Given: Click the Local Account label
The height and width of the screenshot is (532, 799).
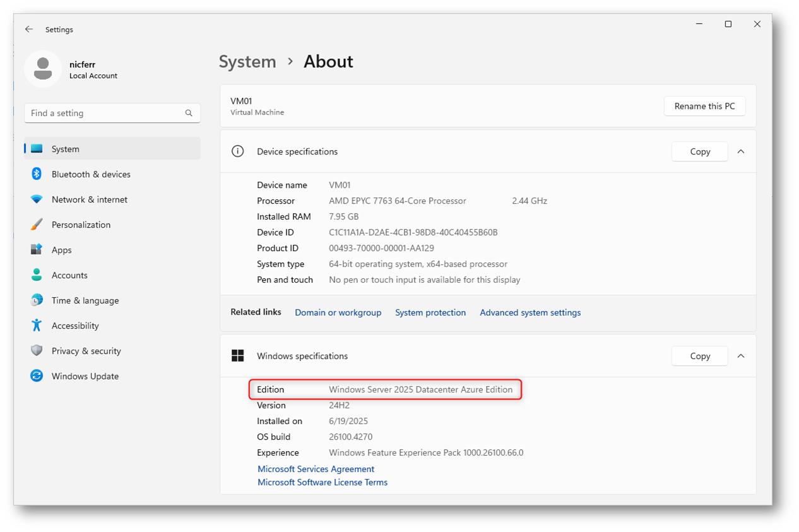Looking at the screenshot, I should click(93, 76).
